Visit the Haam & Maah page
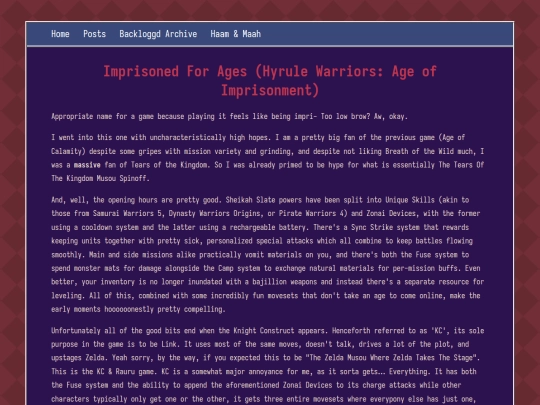This screenshot has width=540, height=405. [x=236, y=34]
